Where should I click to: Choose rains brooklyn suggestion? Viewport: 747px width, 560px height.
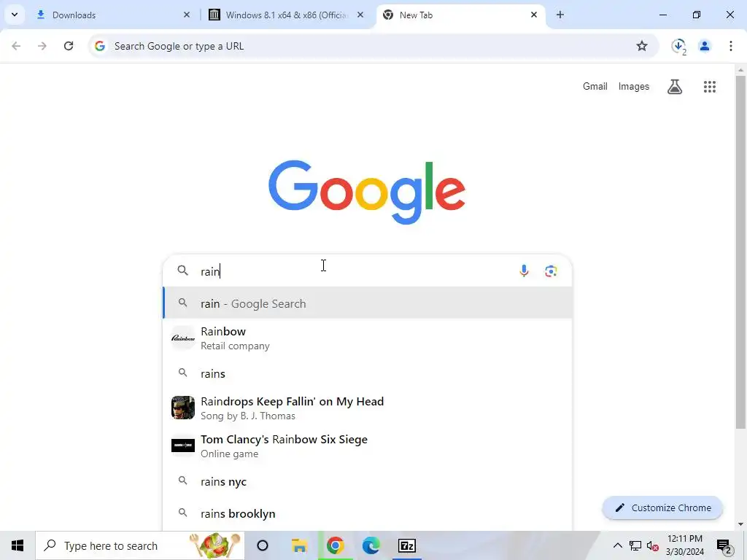pos(368,514)
